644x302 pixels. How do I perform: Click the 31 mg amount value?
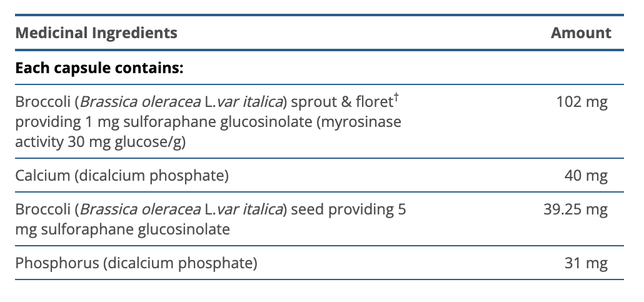586,263
